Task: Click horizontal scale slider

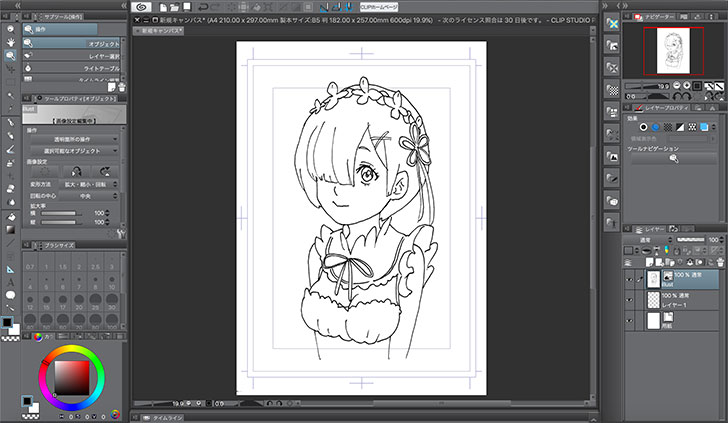Action: [x=62, y=213]
